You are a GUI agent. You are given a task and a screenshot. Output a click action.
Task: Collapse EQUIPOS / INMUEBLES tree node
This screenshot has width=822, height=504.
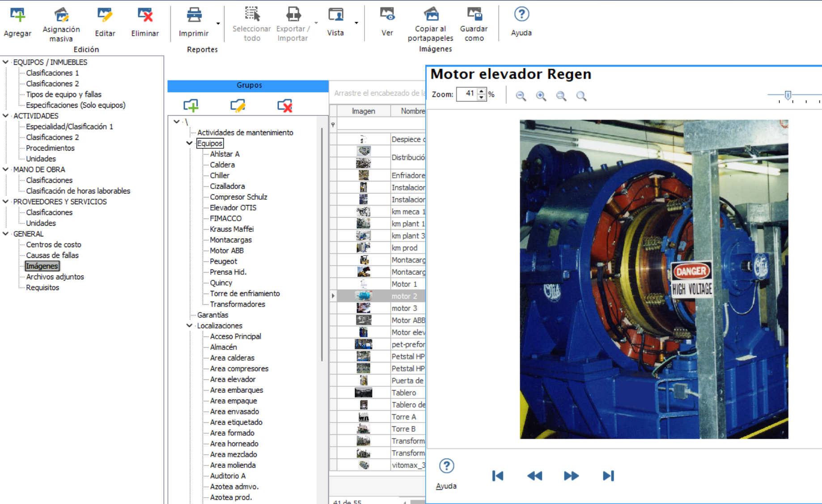(x=5, y=62)
